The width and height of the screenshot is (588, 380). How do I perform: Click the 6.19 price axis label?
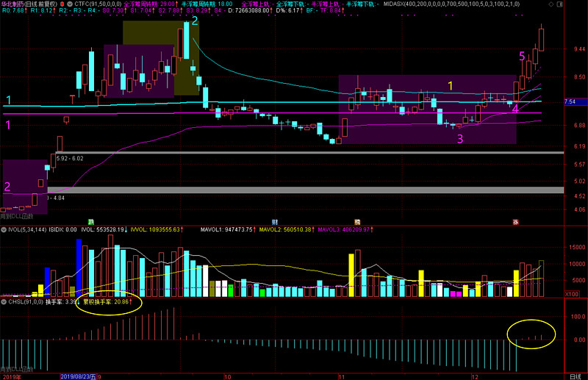coord(580,146)
